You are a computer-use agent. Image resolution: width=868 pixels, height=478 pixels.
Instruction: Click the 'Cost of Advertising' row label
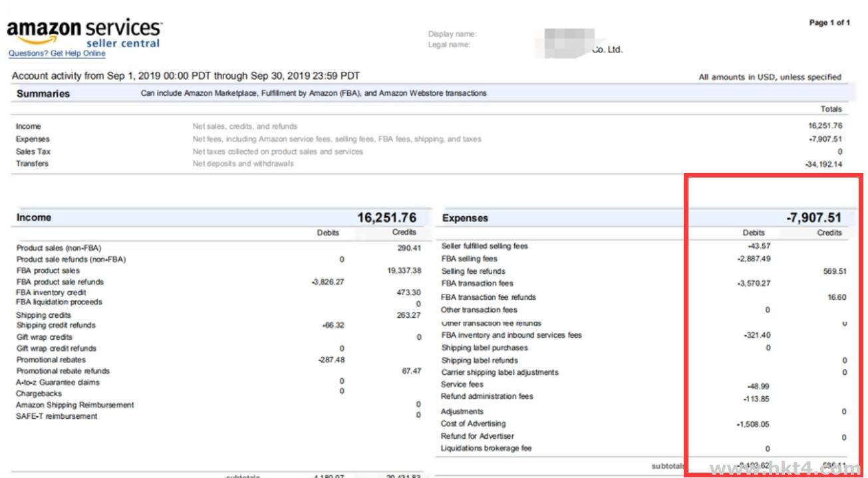(473, 423)
